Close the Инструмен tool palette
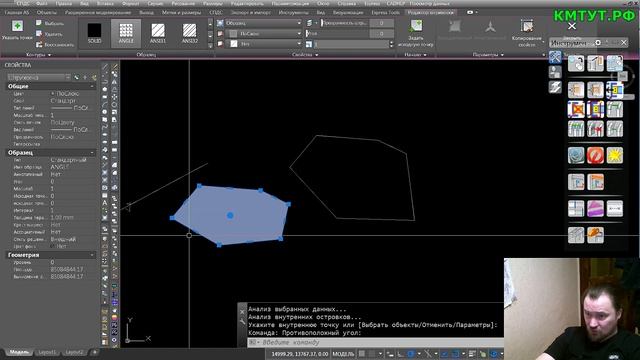The height and width of the screenshot is (360, 640). (623, 42)
